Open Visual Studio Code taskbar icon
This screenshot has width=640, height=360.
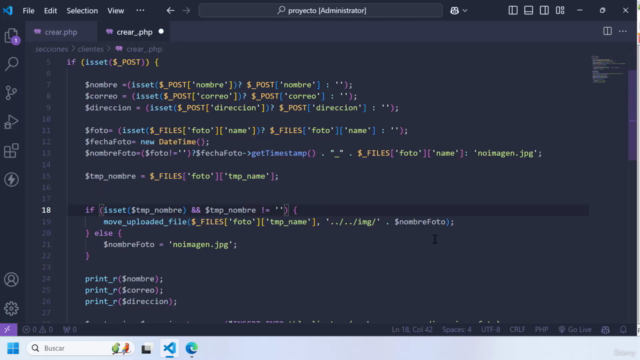169,348
